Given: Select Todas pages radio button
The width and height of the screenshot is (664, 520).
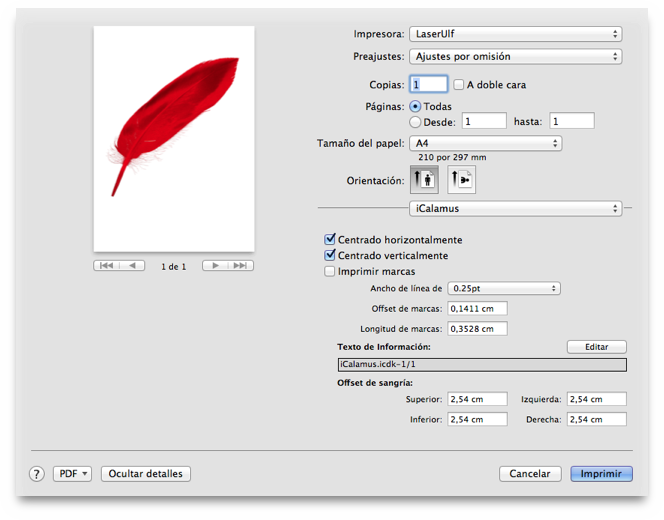Looking at the screenshot, I should pos(415,106).
